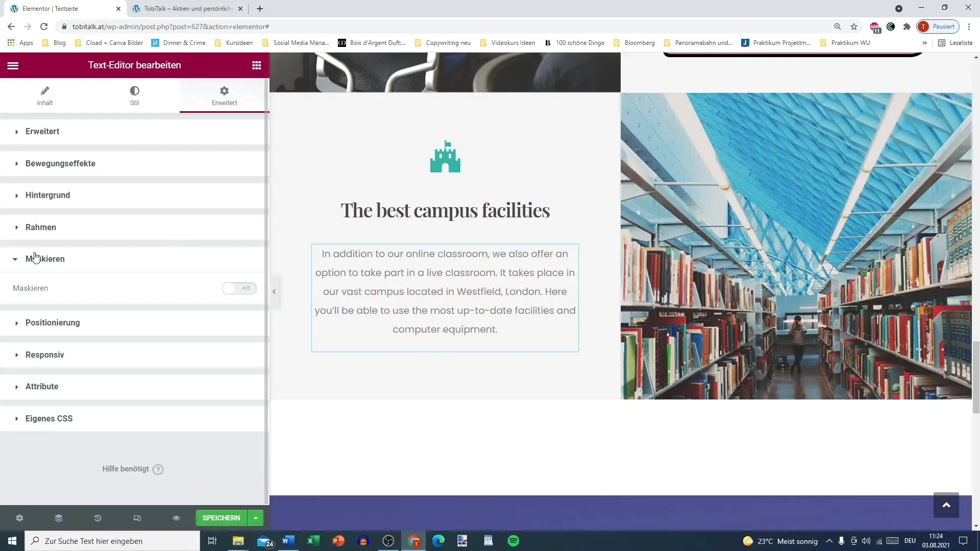Open Excel from the taskbar
Screen dimensions: 980x551
coord(313,541)
